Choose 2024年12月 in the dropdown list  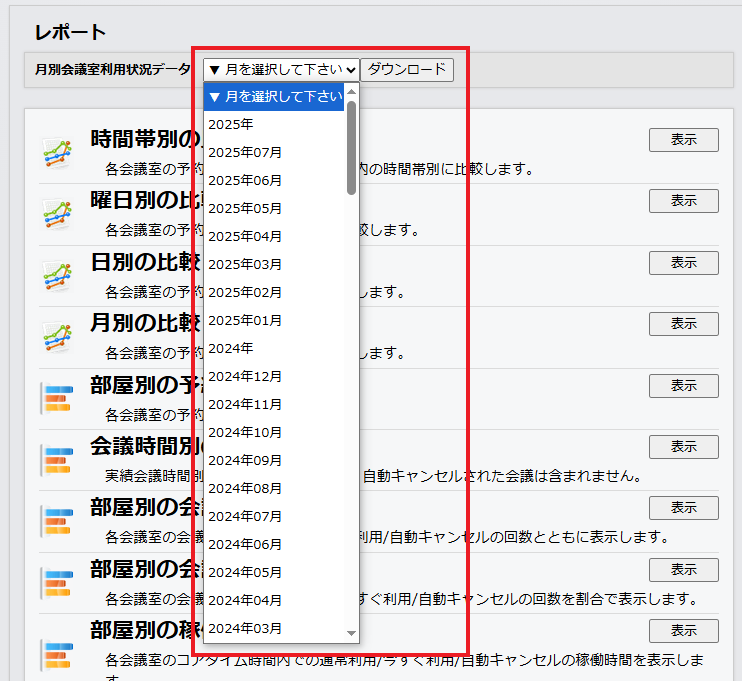(x=245, y=376)
